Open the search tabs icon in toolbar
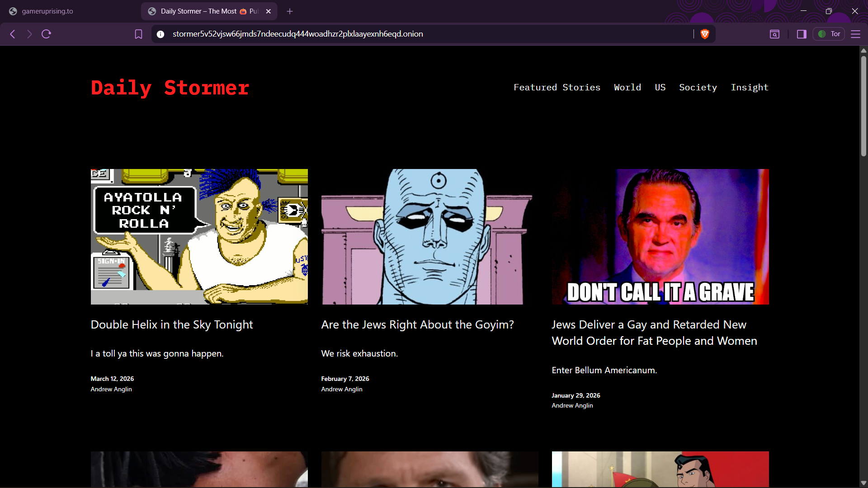Image resolution: width=868 pixels, height=488 pixels. (x=774, y=34)
